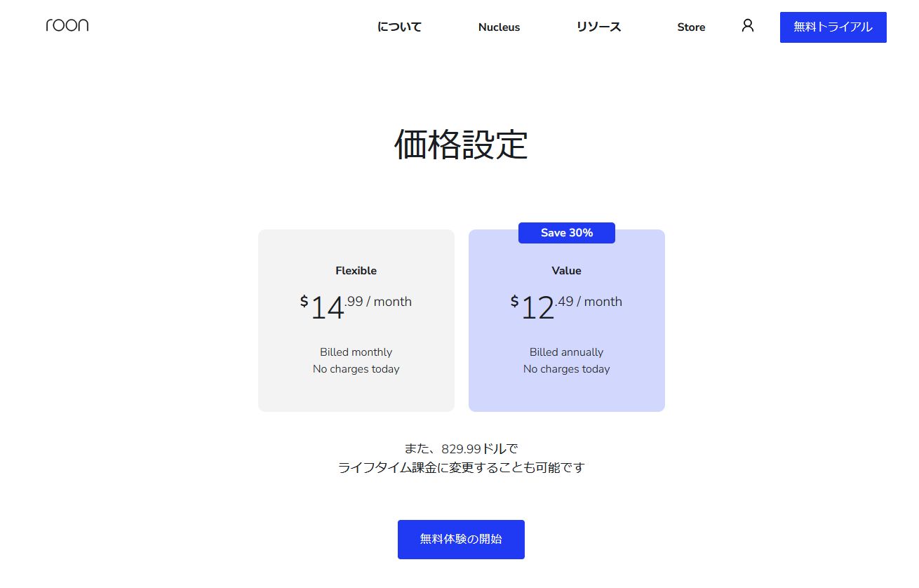Viewport: 919px width, 588px height.
Task: Select the Flexible monthly plan card
Action: [356, 321]
